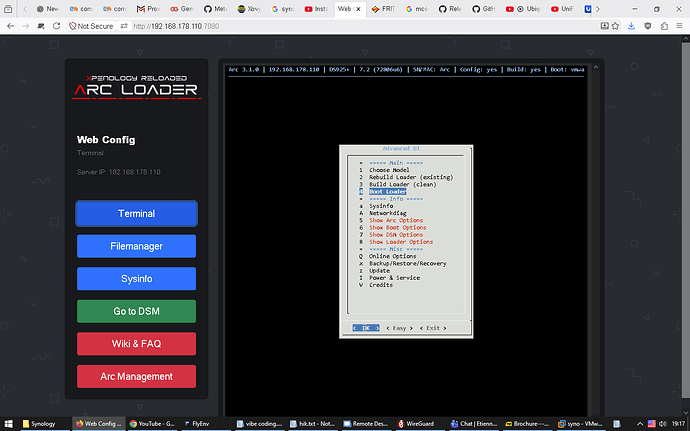Select 'Power & Service' entry
This screenshot has width=690, height=431.
[394, 278]
